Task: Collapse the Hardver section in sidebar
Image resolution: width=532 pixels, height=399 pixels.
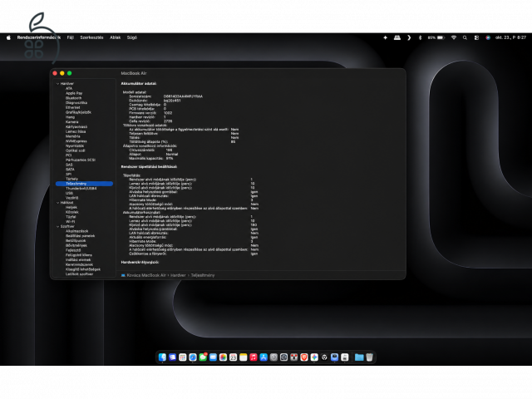Action: pyautogui.click(x=58, y=83)
